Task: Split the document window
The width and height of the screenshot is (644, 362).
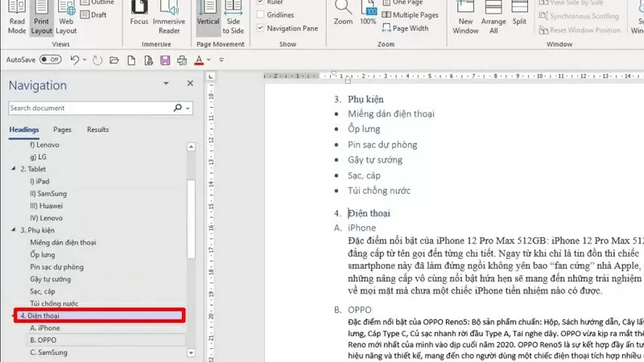Action: tap(519, 14)
